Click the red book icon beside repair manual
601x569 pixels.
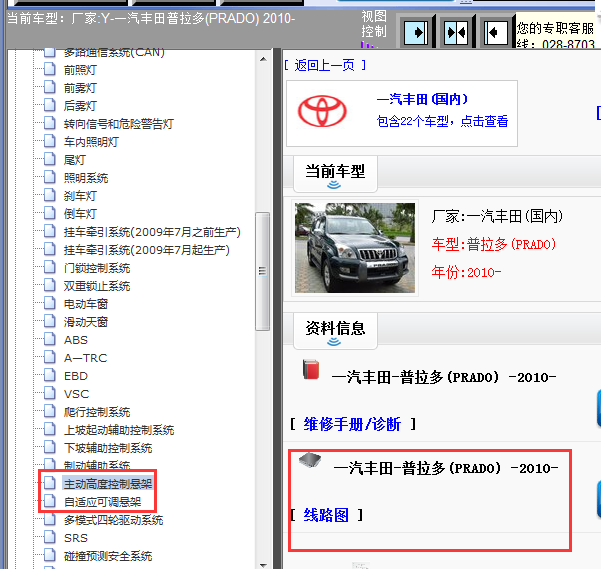pyautogui.click(x=311, y=369)
